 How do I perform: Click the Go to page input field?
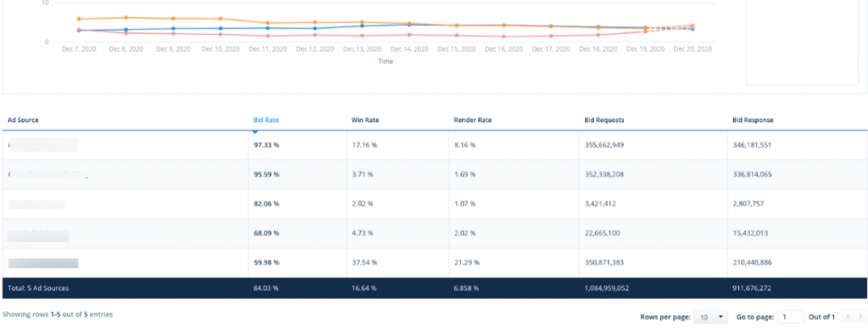[790, 317]
